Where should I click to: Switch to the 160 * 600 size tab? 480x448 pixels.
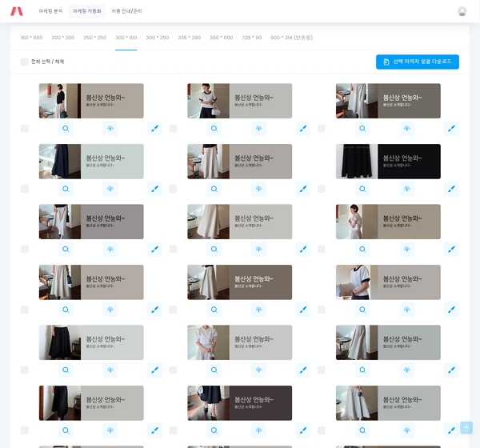31,38
